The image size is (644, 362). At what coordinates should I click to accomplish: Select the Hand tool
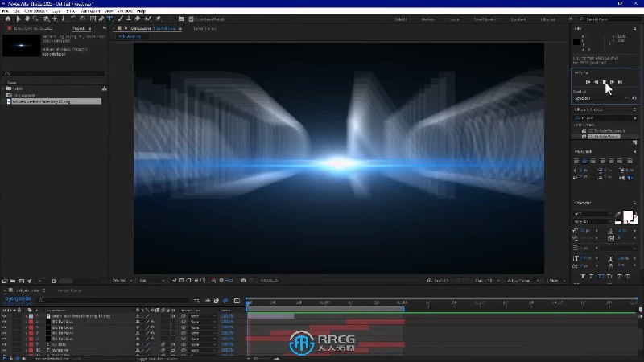click(27, 19)
